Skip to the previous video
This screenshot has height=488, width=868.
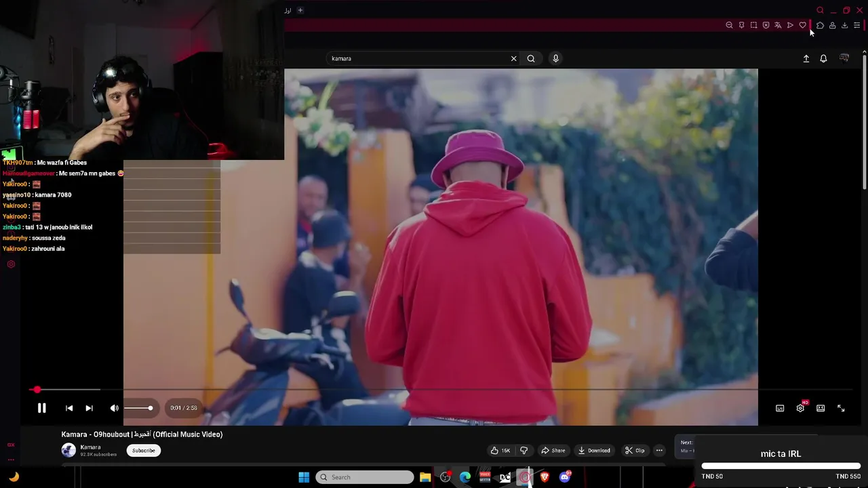click(x=69, y=408)
